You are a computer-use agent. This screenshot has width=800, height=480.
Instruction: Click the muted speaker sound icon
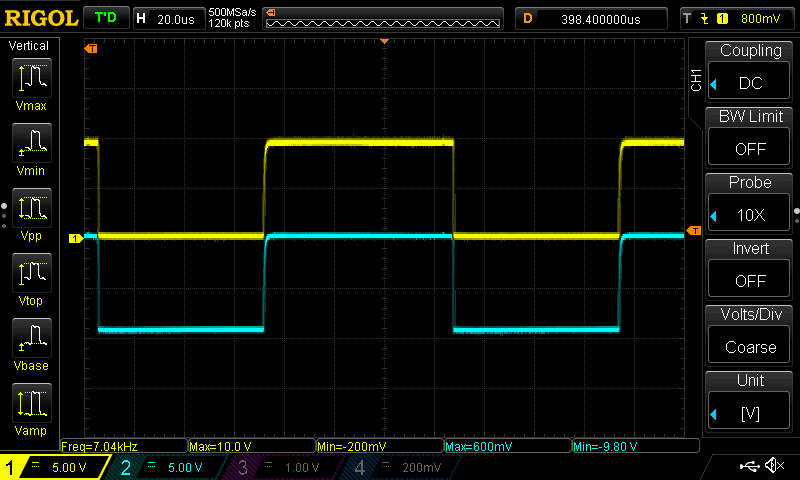(x=774, y=465)
